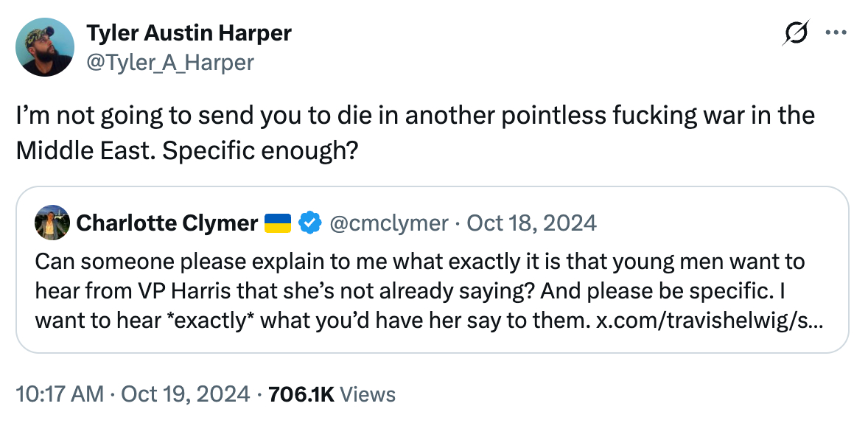The image size is (868, 423).
Task: Click Tyler Austin Harper's profile picture
Action: tap(45, 47)
